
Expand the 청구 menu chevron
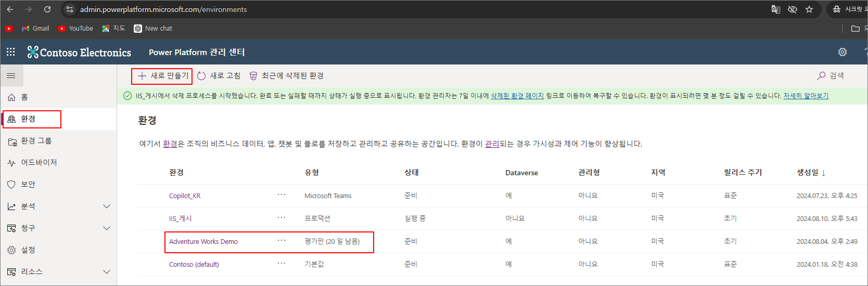107,228
